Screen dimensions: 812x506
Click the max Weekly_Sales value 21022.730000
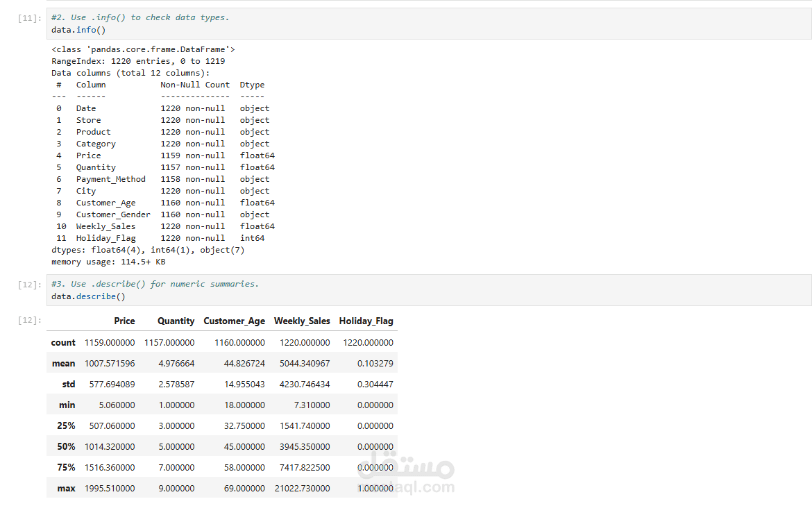click(302, 488)
